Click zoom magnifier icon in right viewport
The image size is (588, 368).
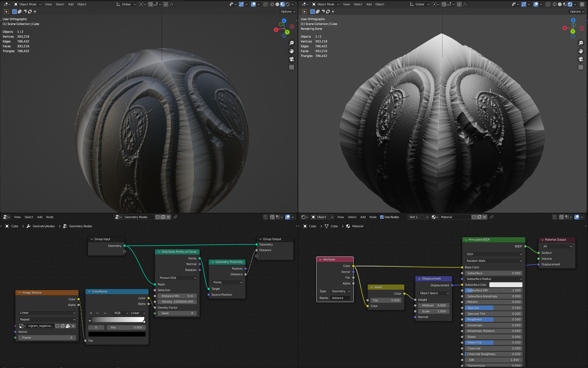point(580,43)
